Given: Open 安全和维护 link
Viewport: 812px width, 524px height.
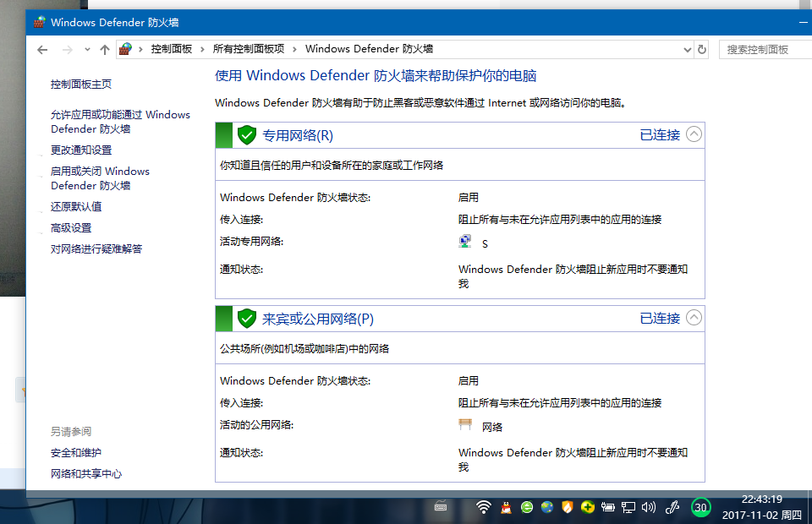Looking at the screenshot, I should 75,453.
